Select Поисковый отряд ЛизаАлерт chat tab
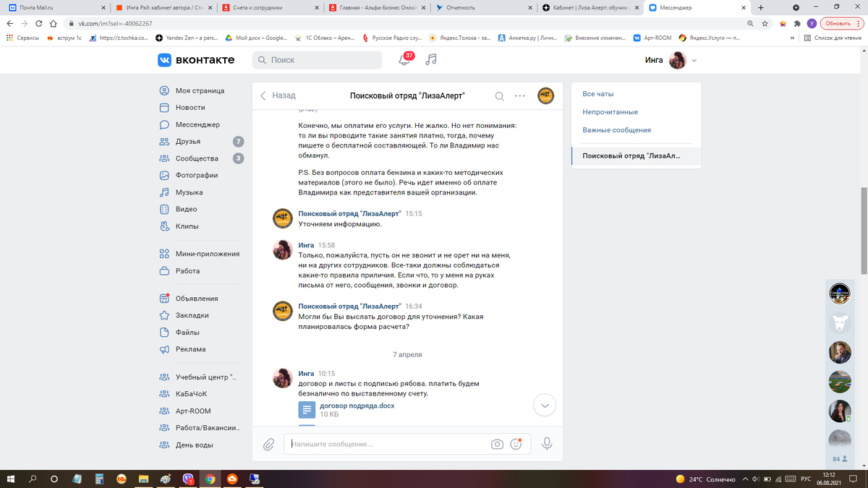868x488 pixels. coord(636,156)
